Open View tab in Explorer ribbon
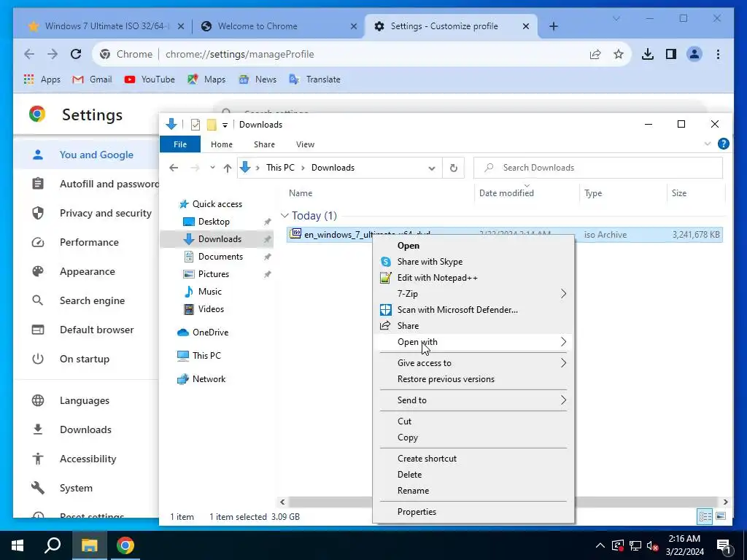The image size is (747, 560). coord(306,144)
